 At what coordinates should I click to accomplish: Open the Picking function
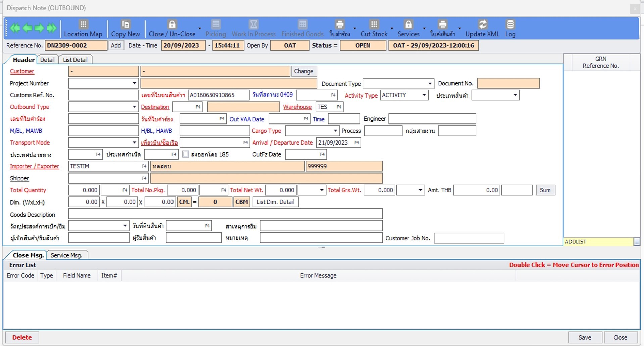click(x=215, y=28)
